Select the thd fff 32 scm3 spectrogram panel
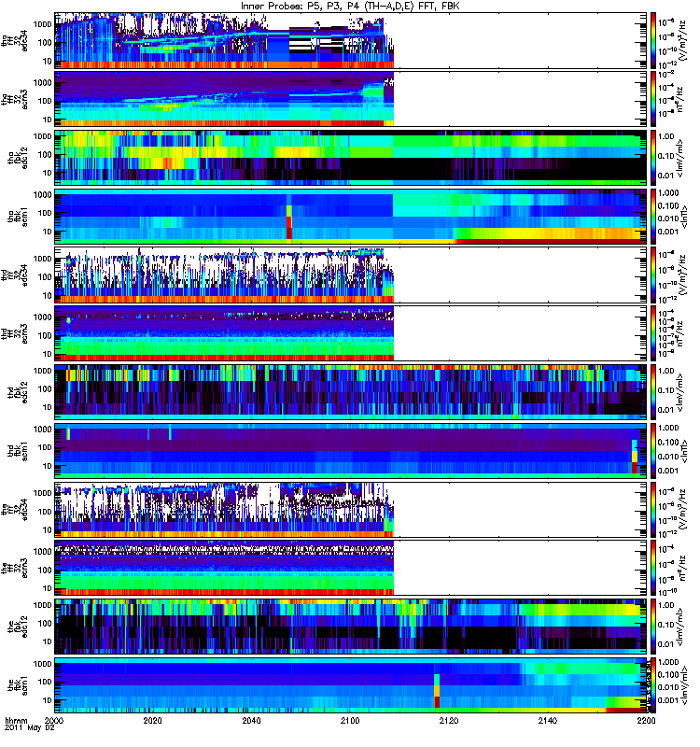The width and height of the screenshot is (700, 747). [x=351, y=333]
